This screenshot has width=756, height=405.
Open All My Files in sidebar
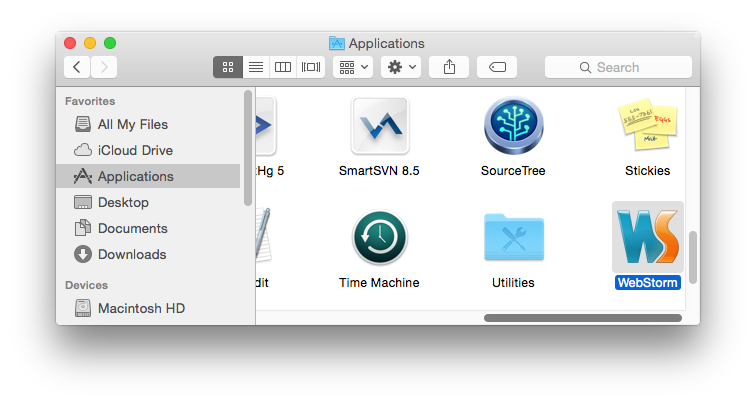pos(148,124)
